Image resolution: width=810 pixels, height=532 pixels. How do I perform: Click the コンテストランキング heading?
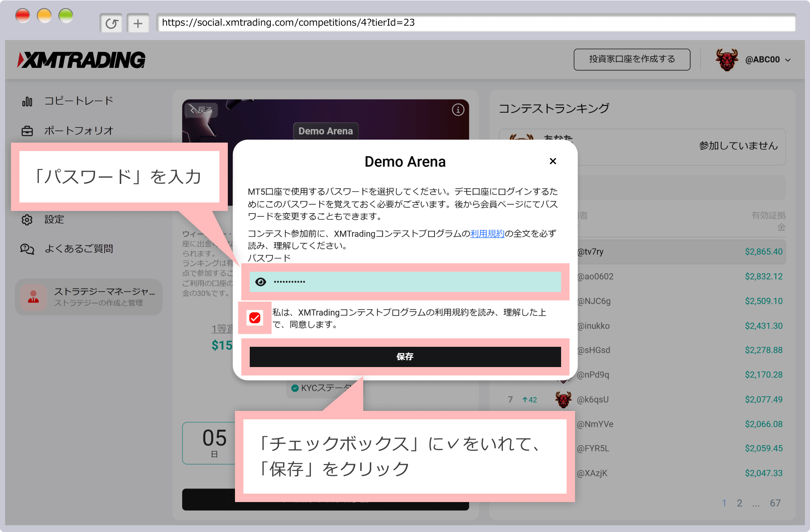point(554,108)
